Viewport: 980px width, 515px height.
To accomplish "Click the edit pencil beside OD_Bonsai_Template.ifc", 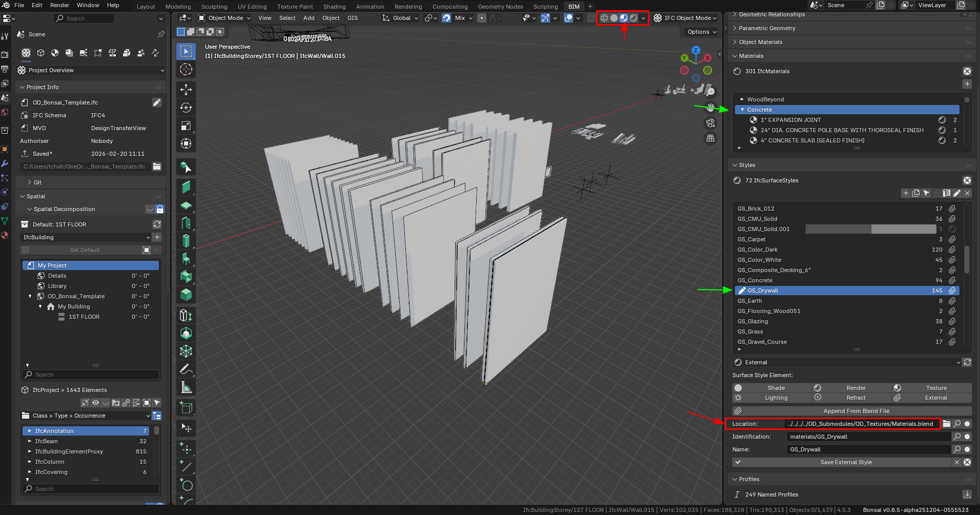I will [x=157, y=102].
